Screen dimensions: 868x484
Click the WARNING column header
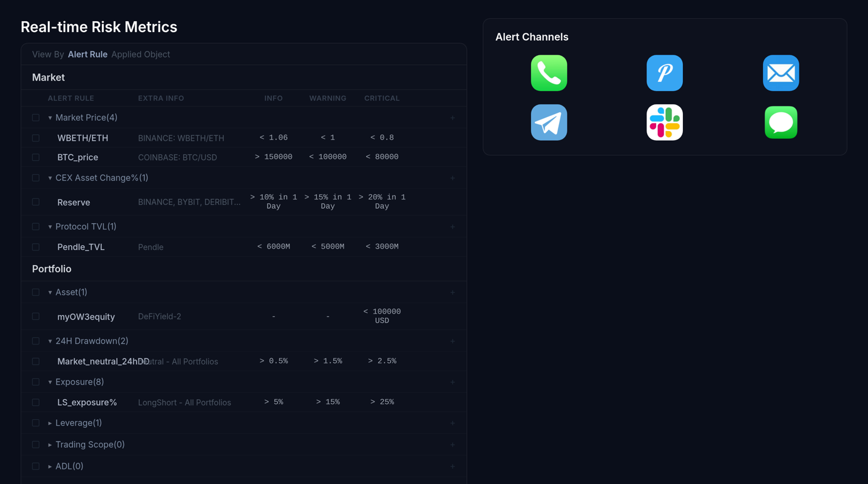[x=328, y=98]
